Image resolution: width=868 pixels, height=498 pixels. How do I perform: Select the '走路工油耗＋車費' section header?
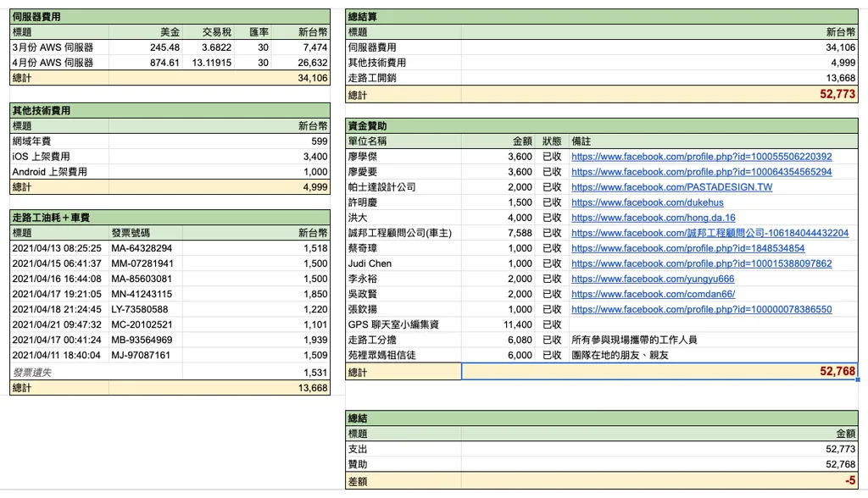coord(170,218)
